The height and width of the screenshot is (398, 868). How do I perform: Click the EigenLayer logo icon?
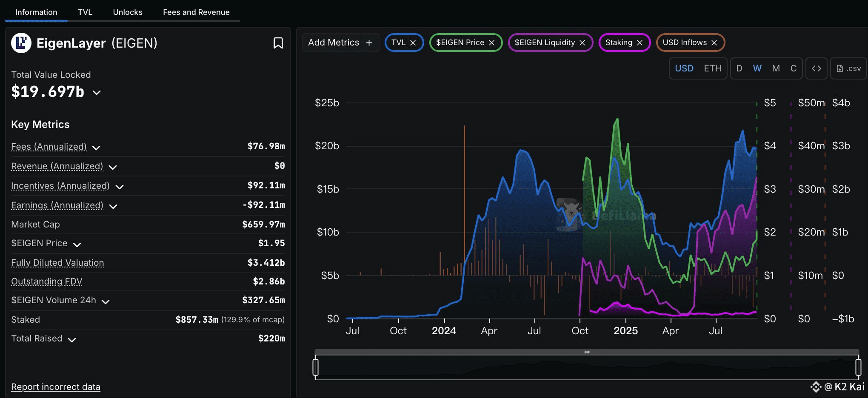coord(21,43)
